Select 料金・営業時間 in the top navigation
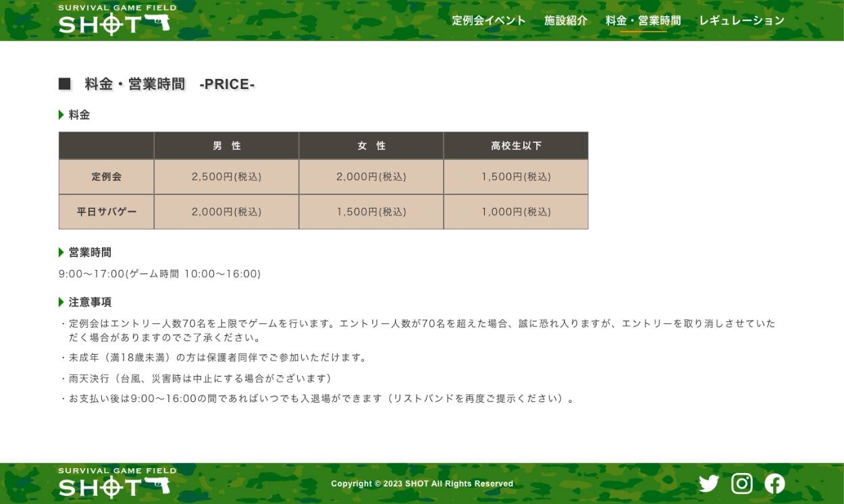 click(643, 20)
